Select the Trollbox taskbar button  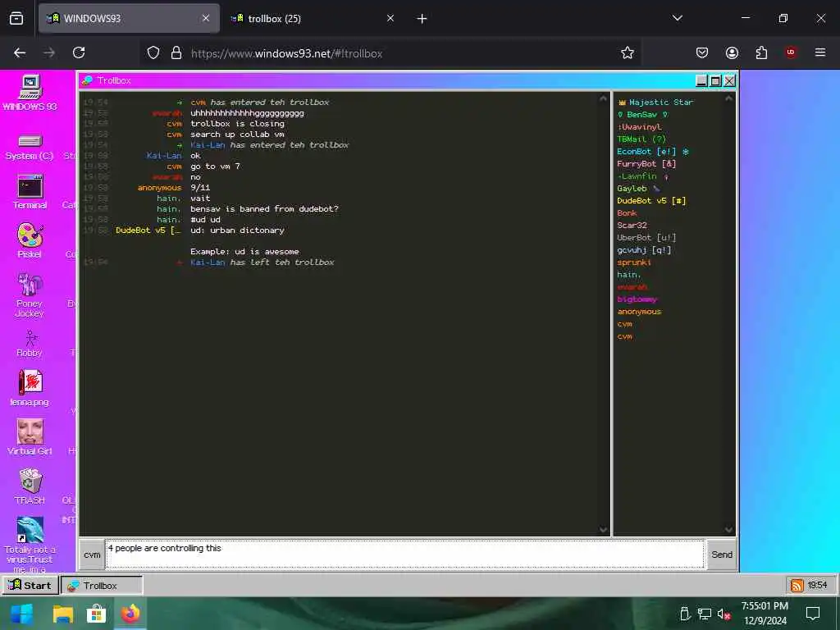102,585
